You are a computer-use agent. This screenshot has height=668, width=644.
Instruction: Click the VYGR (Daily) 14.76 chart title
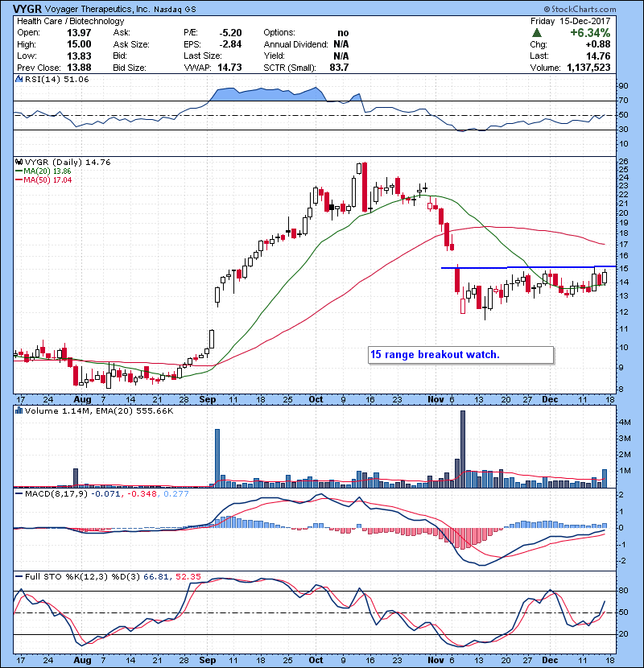[68, 163]
